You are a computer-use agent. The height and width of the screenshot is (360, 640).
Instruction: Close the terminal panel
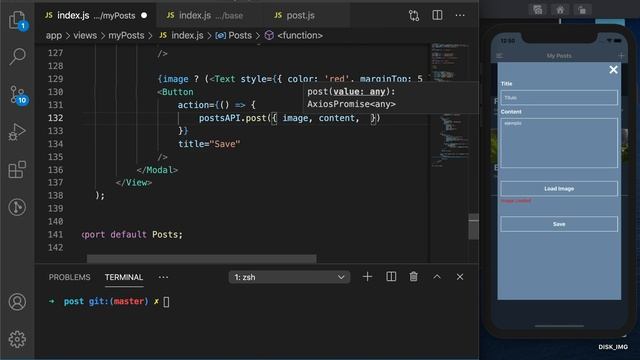460,277
